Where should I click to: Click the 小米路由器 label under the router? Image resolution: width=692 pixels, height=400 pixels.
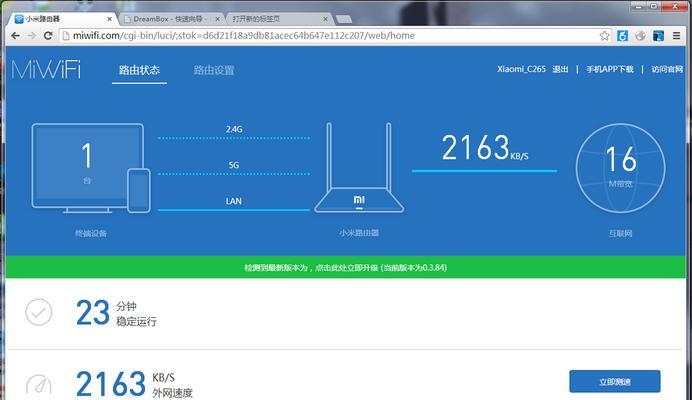(359, 233)
